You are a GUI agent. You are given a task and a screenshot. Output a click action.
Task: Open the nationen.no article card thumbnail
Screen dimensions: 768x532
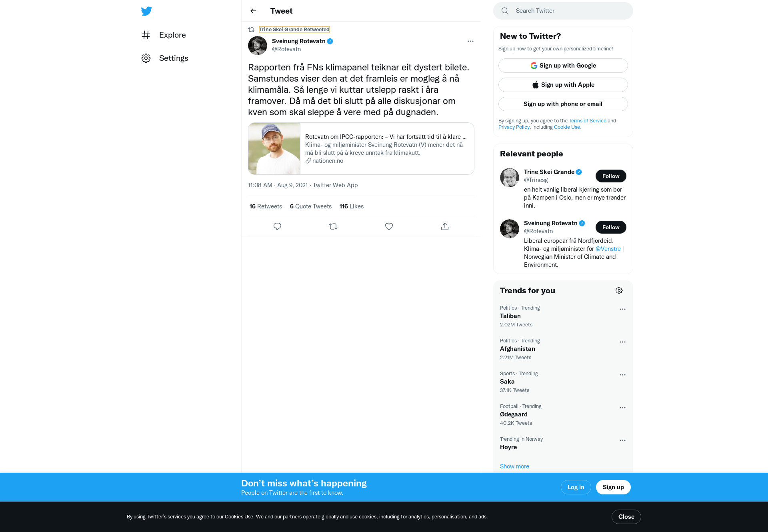coord(274,148)
